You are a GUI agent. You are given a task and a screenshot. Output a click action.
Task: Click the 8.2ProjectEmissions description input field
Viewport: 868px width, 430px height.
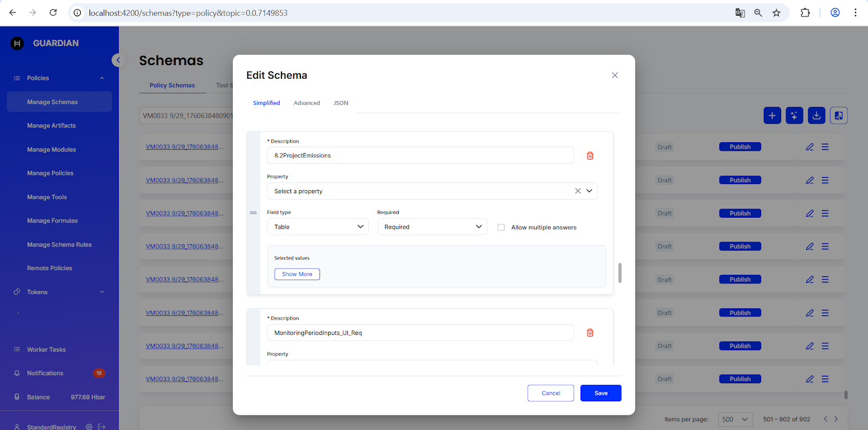(x=420, y=156)
